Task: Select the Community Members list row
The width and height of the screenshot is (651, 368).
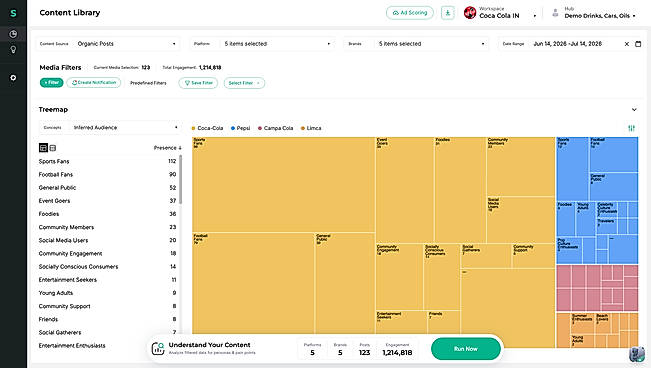Action: pyautogui.click(x=107, y=227)
